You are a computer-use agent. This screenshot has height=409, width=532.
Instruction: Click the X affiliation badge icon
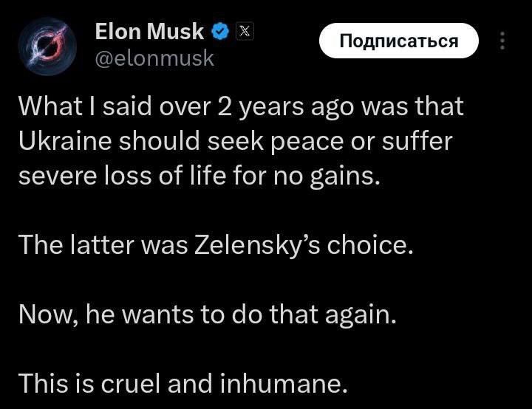pyautogui.click(x=245, y=32)
